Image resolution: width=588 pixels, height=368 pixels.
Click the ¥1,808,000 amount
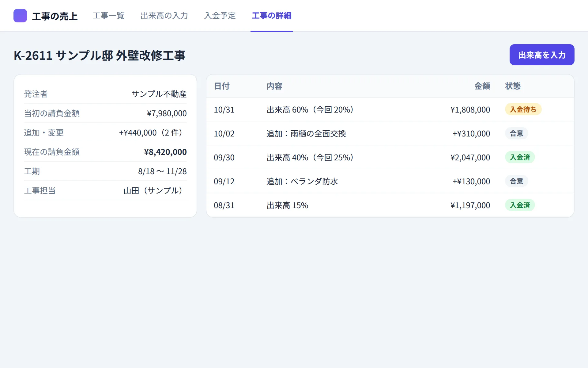tap(470, 109)
